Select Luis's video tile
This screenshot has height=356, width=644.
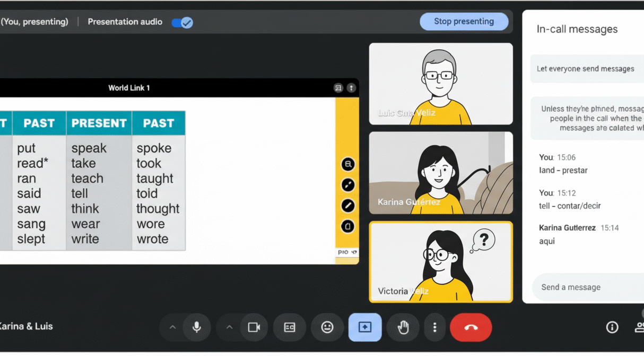click(441, 84)
